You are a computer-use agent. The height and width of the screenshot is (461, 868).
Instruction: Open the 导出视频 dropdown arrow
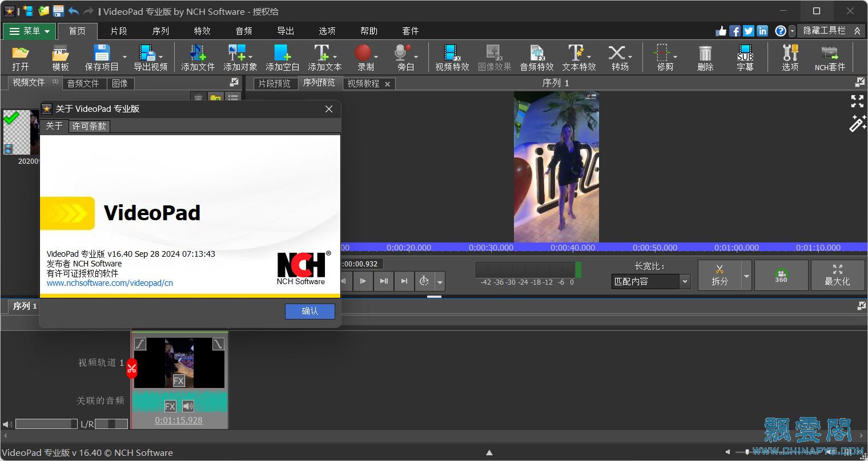160,56
